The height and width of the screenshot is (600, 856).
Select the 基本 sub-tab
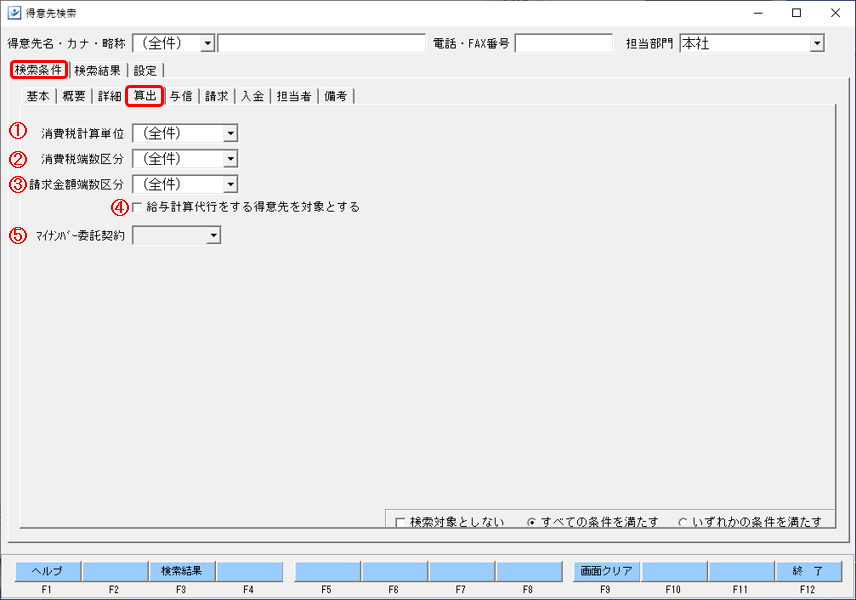(38, 96)
